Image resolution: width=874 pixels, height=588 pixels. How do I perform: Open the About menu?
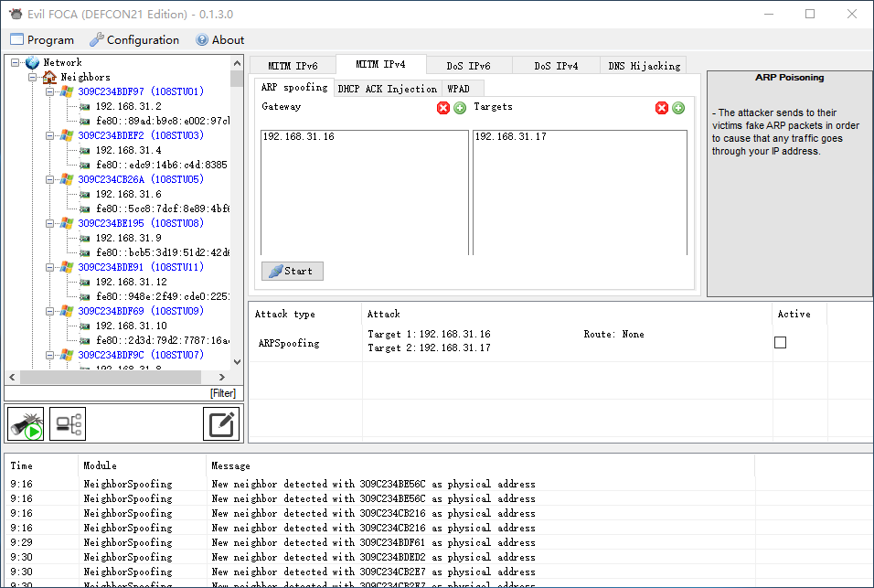tap(219, 39)
